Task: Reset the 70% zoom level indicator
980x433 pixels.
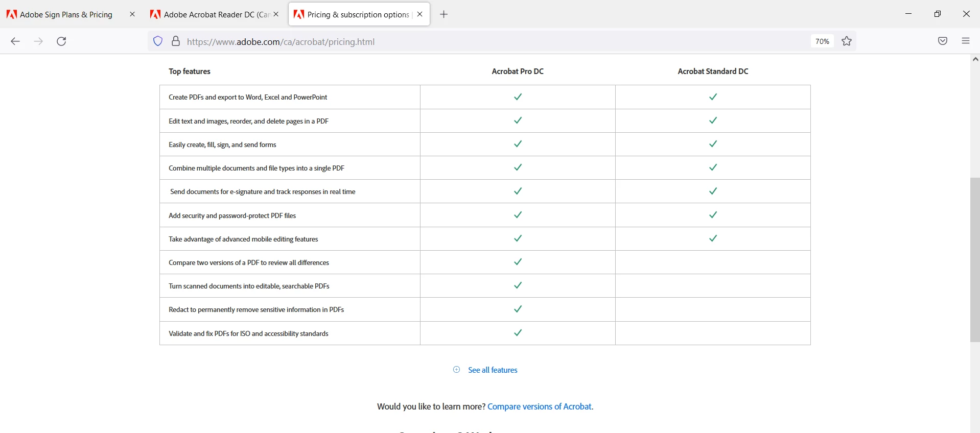Action: (822, 41)
